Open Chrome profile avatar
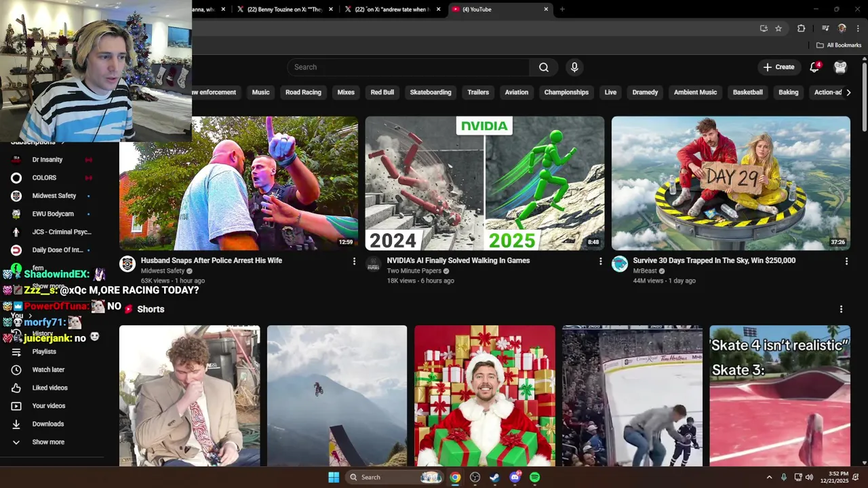 coord(842,28)
